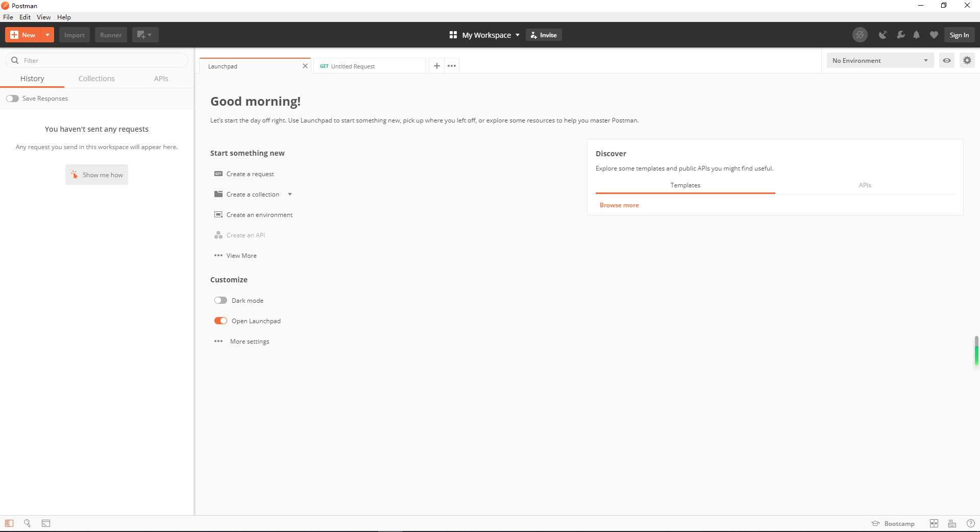Click the Create a collection folder icon
The width and height of the screenshot is (980, 532).
point(218,194)
